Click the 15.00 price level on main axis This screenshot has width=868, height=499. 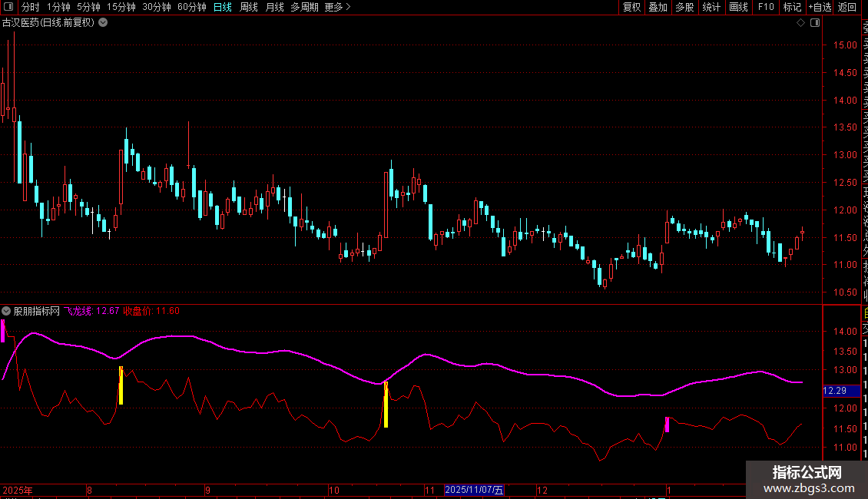tap(845, 45)
